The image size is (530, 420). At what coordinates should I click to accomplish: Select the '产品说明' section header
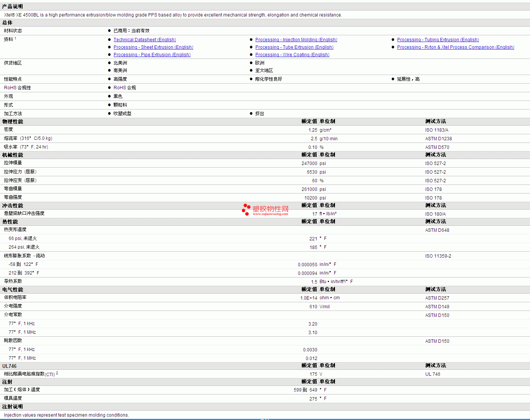pyautogui.click(x=12, y=7)
